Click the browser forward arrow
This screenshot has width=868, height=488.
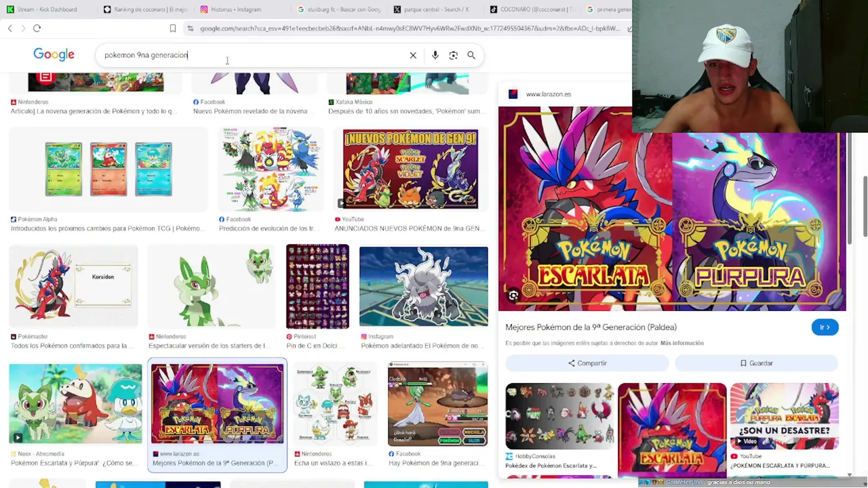[23, 28]
